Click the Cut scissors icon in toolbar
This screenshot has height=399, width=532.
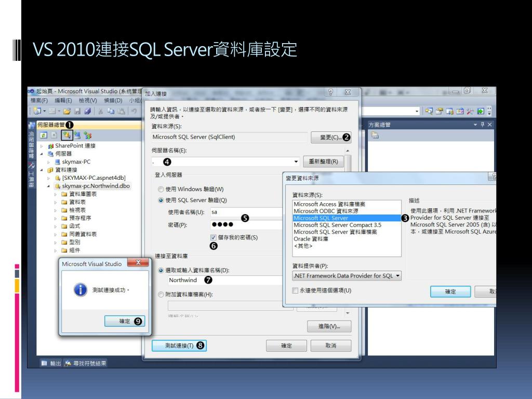(101, 111)
